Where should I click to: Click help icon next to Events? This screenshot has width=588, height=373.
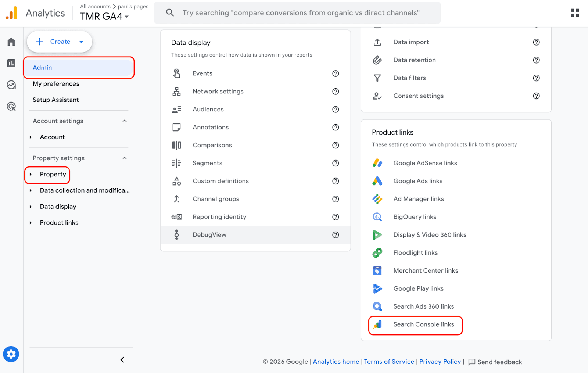pos(336,73)
